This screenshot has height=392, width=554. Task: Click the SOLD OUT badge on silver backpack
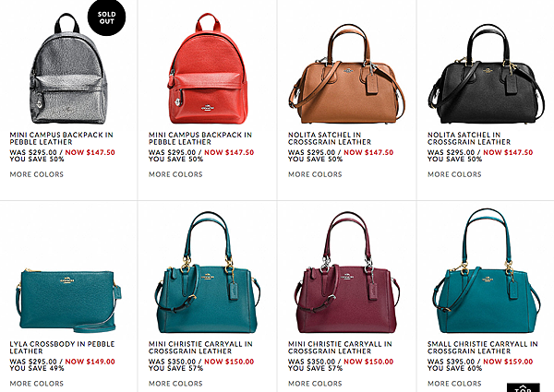[106, 18]
